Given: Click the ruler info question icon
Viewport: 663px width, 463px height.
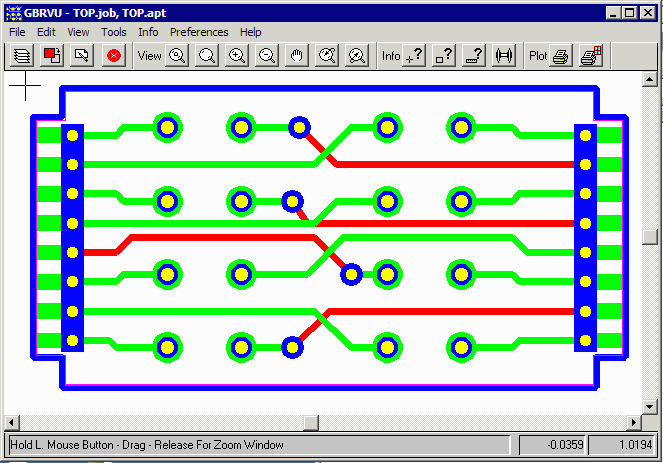Looking at the screenshot, I should 474,55.
